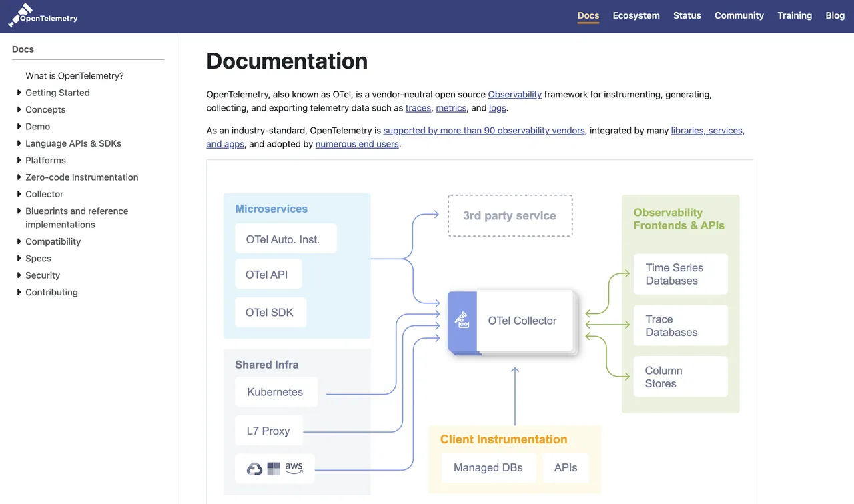Open supported by 90 observability vendors link
Image resolution: width=854 pixels, height=504 pixels.
484,131
